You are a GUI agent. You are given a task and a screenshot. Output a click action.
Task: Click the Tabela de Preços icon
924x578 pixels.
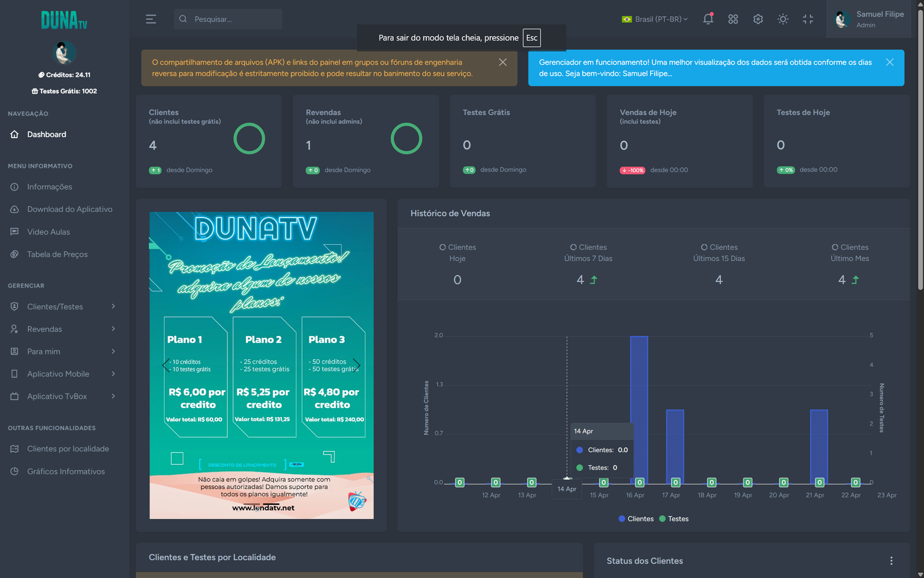coord(14,255)
